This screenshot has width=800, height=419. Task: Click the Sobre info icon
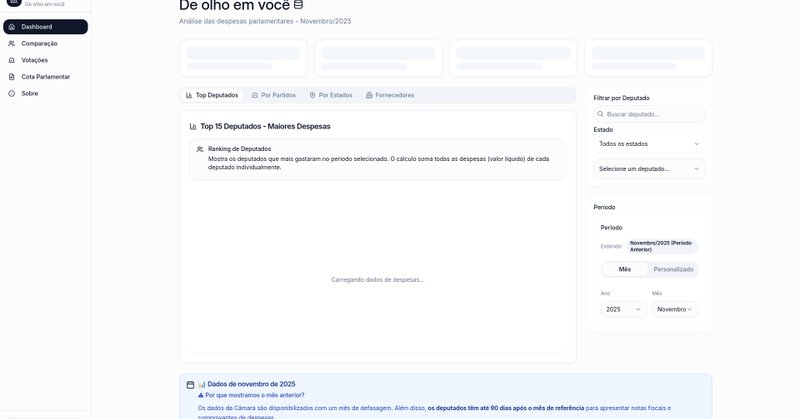click(x=12, y=93)
